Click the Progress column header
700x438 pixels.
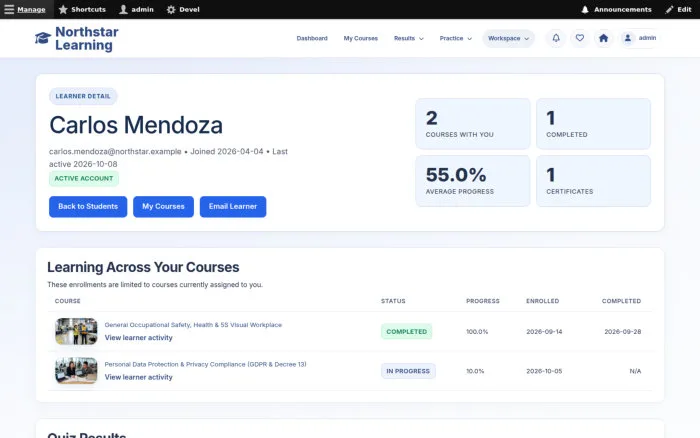pyautogui.click(x=483, y=301)
